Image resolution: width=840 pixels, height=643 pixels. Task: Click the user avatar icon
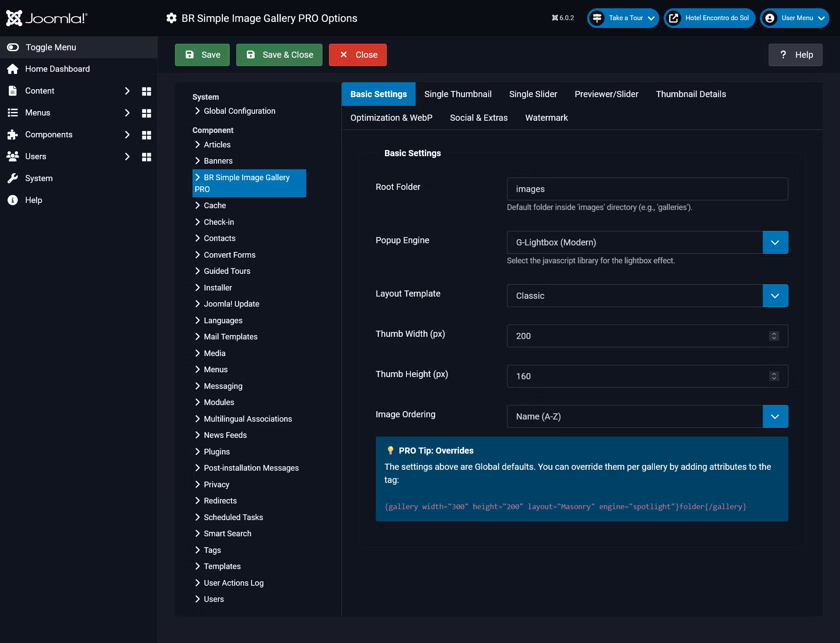point(770,18)
